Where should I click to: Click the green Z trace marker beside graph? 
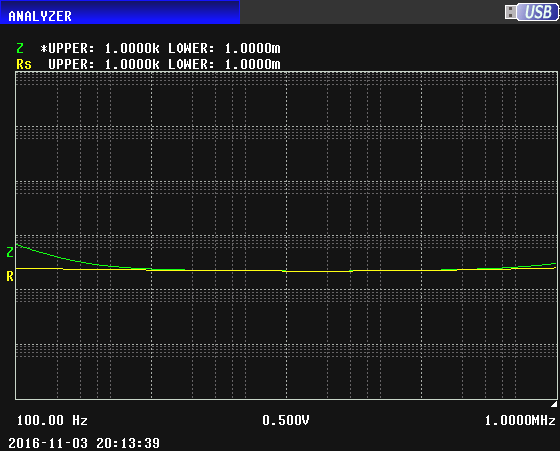10,252
